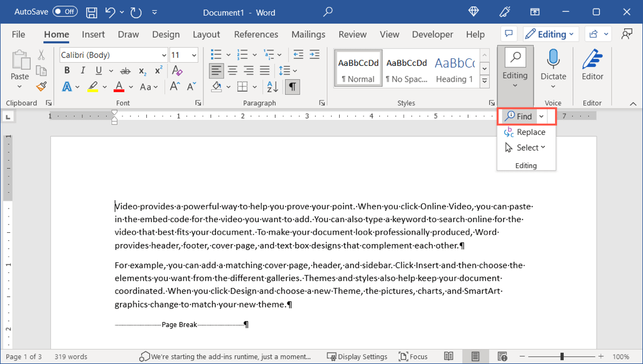
Task: Toggle AutoSave switch
Action: (65, 12)
